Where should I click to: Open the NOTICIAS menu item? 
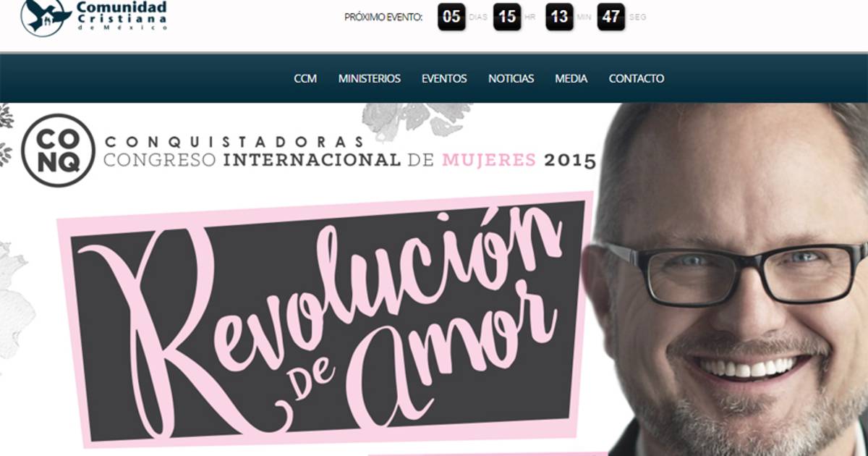click(x=511, y=78)
